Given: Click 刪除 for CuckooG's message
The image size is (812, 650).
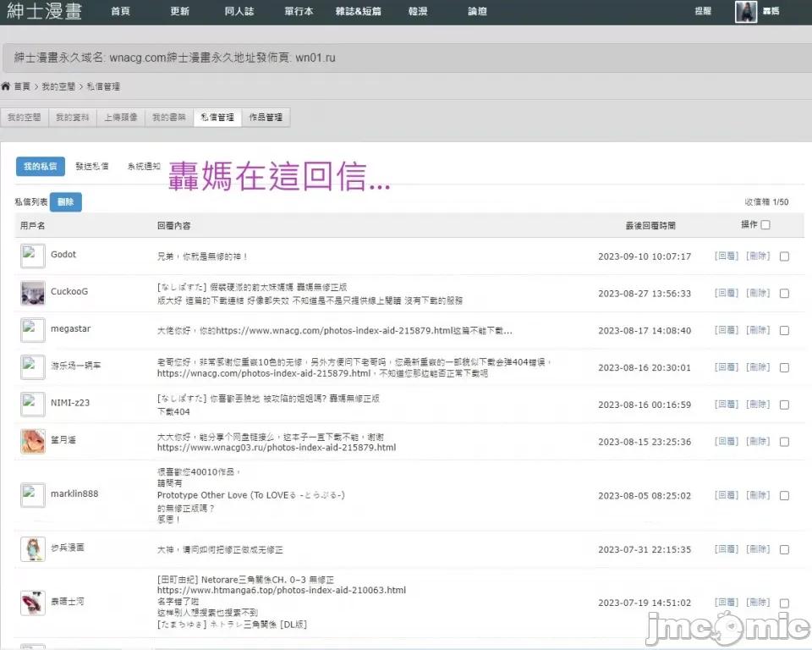Looking at the screenshot, I should point(758,293).
